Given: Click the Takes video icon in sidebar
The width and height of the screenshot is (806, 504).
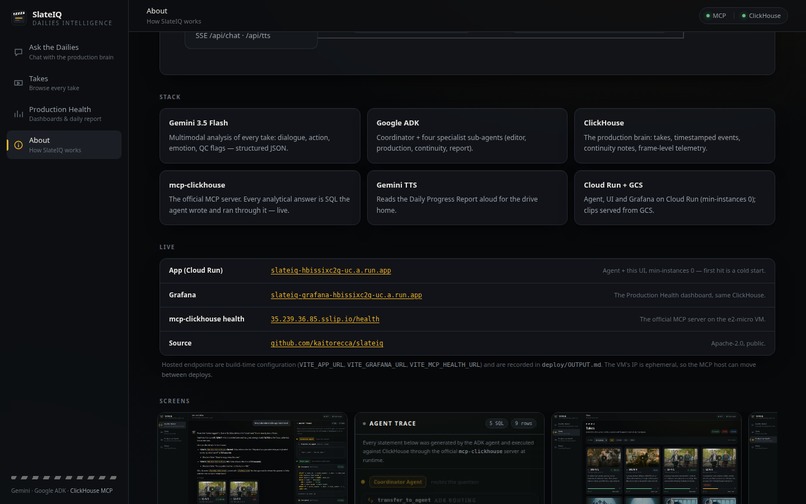Looking at the screenshot, I should tap(19, 83).
